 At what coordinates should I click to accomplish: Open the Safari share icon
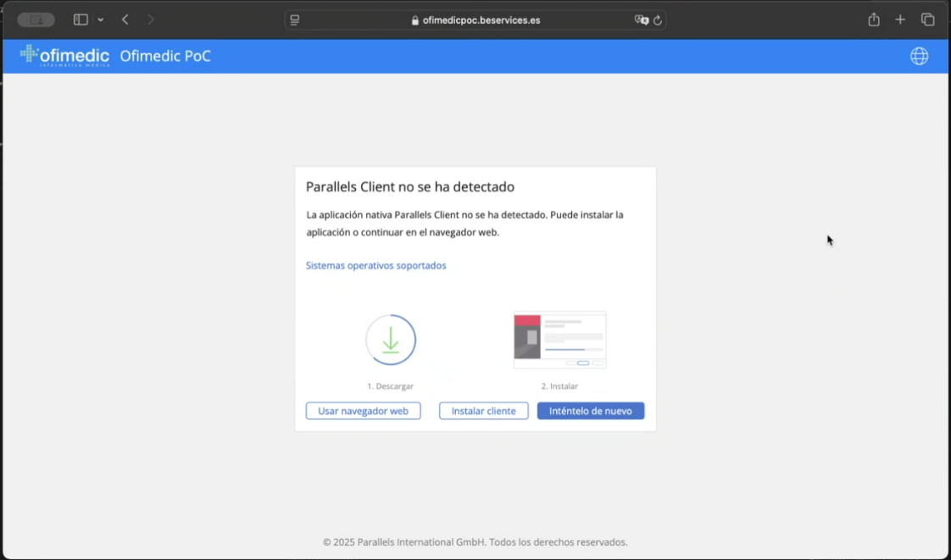click(874, 19)
